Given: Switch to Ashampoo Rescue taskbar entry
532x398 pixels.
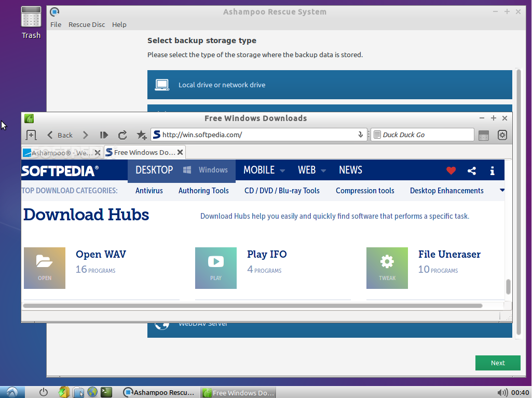Looking at the screenshot, I should [x=158, y=392].
